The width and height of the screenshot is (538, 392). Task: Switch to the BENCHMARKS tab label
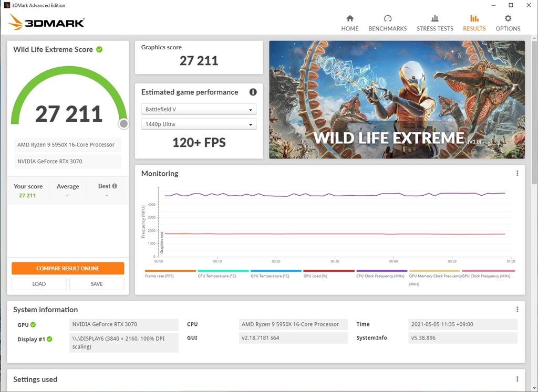(x=387, y=28)
